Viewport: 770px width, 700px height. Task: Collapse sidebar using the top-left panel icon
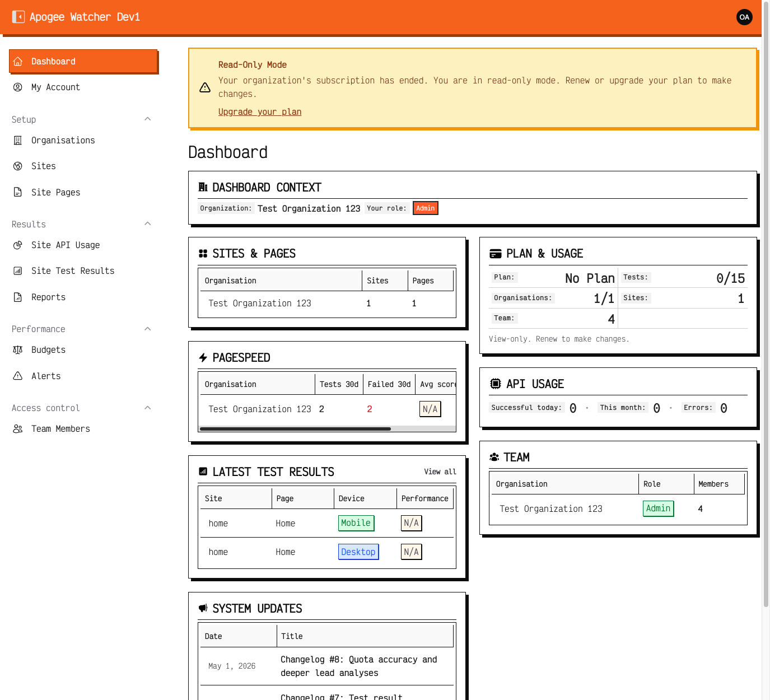[x=18, y=17]
